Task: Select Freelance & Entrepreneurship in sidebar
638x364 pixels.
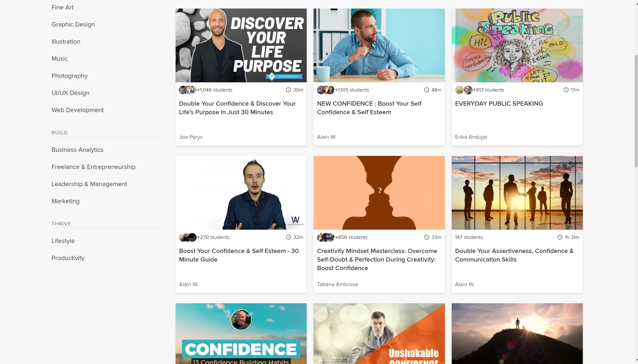Action: (x=93, y=167)
